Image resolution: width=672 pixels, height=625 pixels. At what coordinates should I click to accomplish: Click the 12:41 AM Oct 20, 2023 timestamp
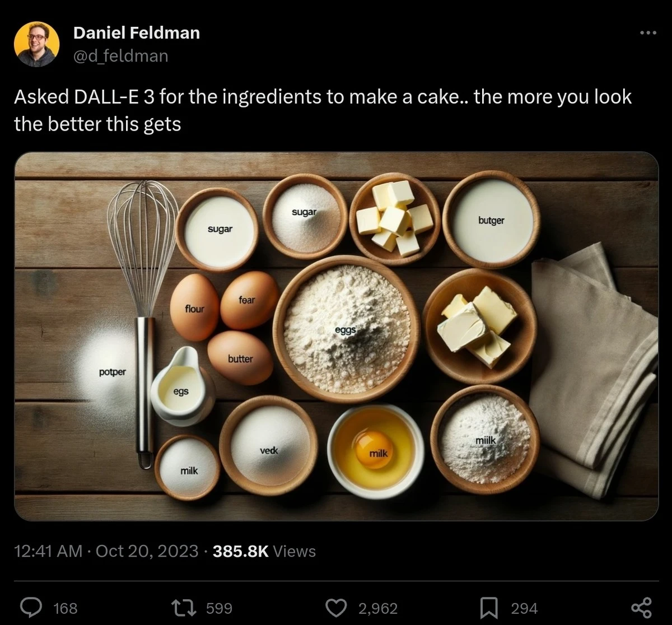(x=106, y=551)
